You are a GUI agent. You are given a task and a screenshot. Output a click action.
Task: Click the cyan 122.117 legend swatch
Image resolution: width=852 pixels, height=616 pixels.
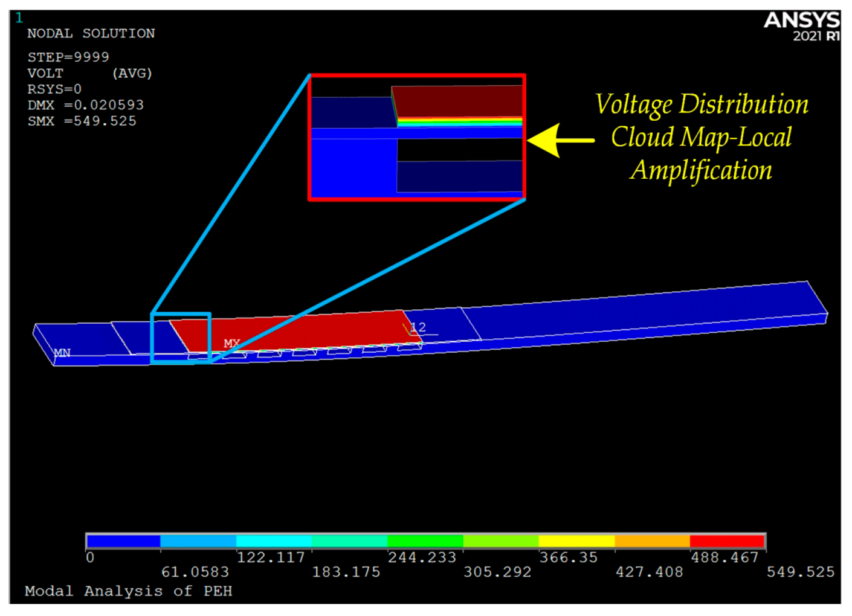[x=274, y=541]
